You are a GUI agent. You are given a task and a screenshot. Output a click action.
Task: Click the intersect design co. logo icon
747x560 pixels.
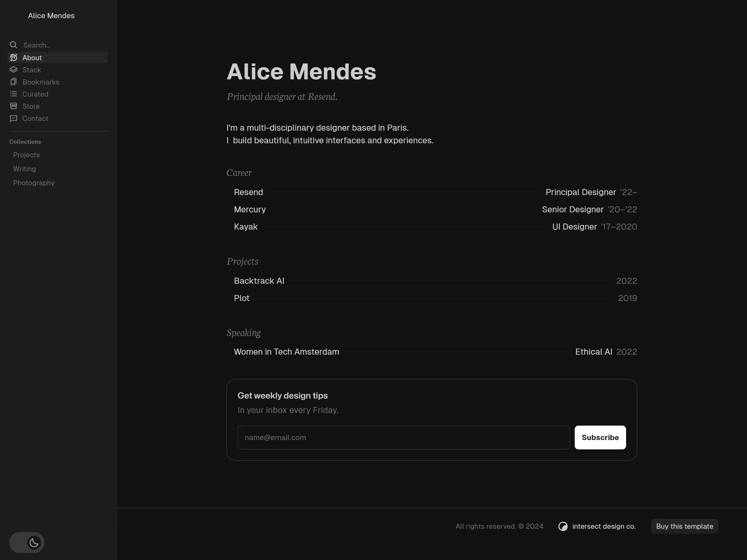point(563,526)
